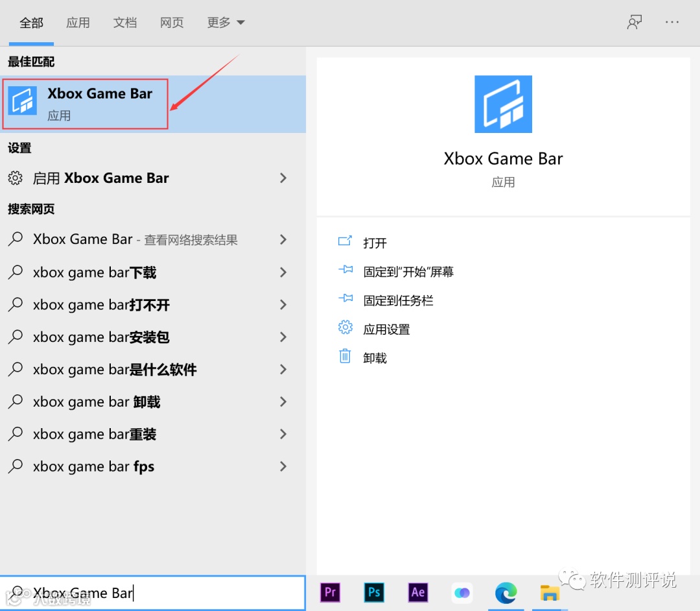Click search icon of xbox game bar安装包

pos(16,337)
